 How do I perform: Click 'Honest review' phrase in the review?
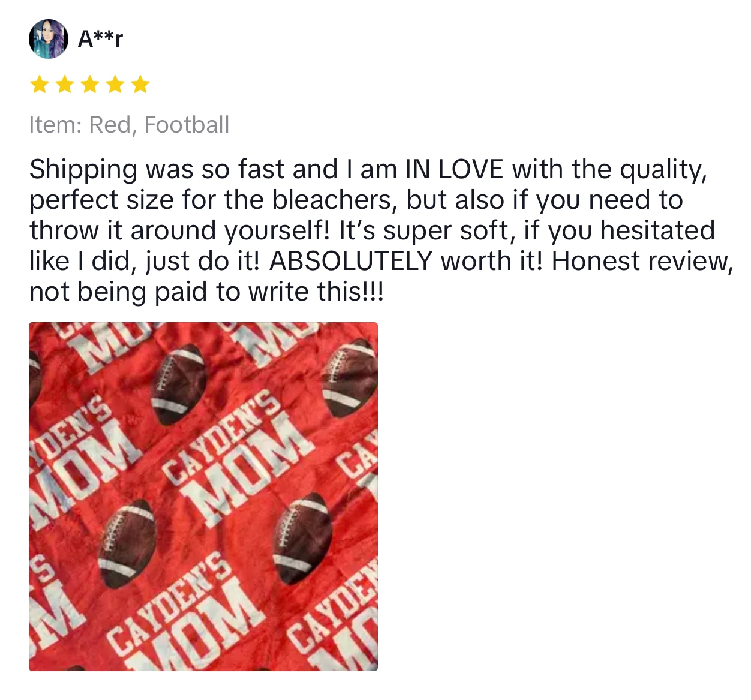(640, 261)
